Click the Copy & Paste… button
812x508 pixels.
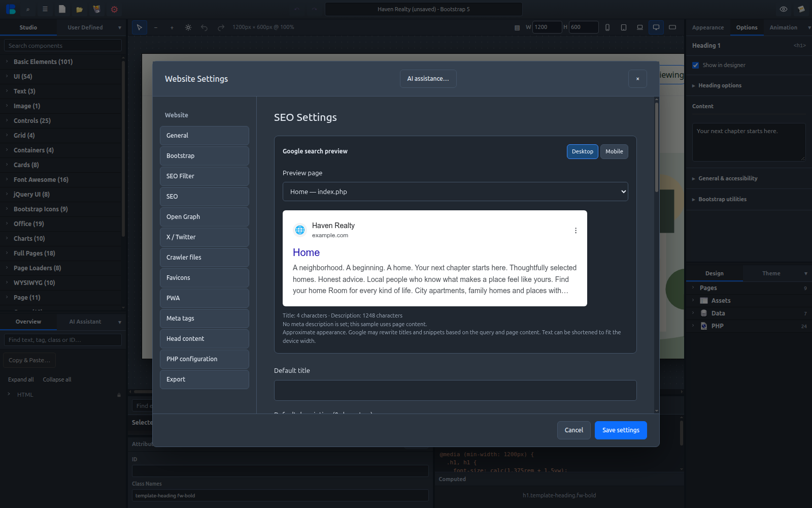(29, 360)
